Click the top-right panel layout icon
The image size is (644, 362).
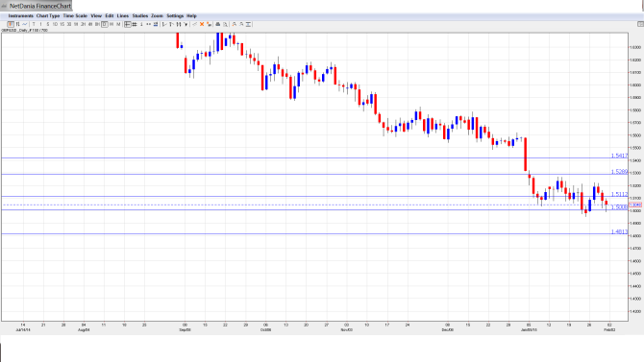point(640,24)
